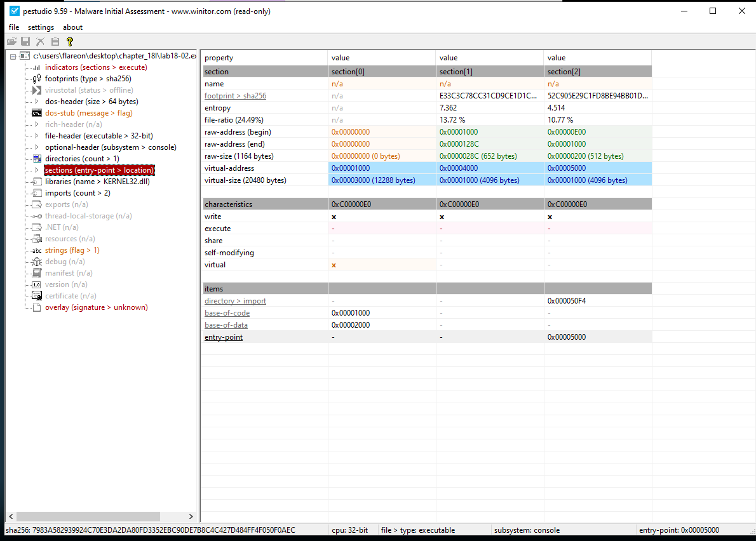Select strings (flag > 1) tree item
Viewport: 756px width, 541px height.
(72, 251)
